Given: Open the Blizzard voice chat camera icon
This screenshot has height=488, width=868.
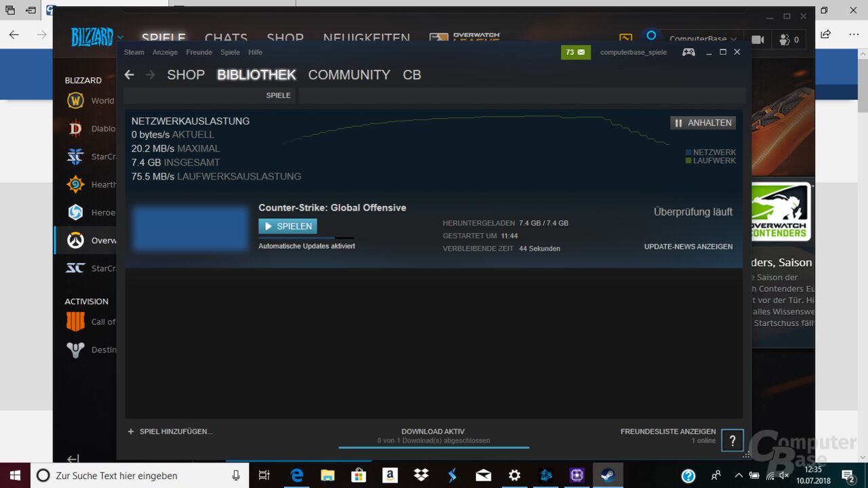Looking at the screenshot, I should (757, 39).
